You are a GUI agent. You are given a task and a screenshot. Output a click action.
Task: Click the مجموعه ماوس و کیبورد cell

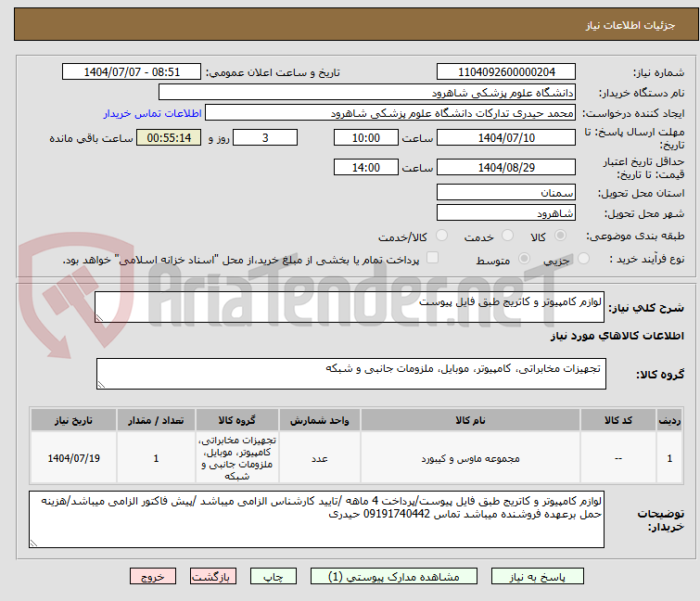coord(470,458)
